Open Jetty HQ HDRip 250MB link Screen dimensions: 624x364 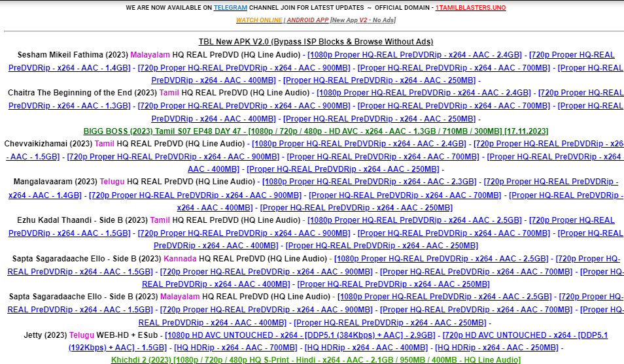coord(496,348)
